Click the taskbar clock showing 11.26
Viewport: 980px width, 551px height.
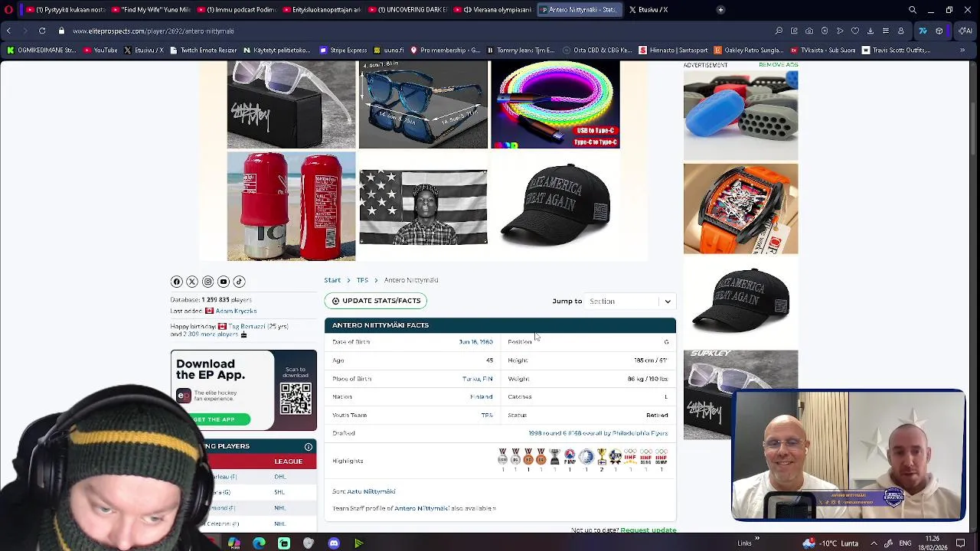933,543
